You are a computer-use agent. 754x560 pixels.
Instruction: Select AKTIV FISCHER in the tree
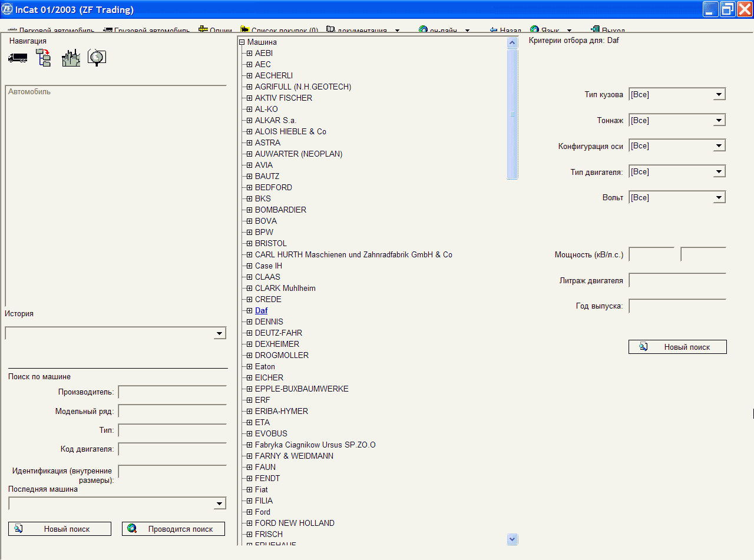(x=283, y=98)
